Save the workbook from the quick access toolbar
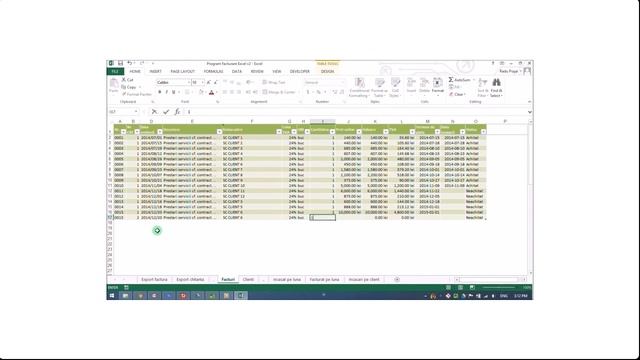640x360 pixels. pos(120,63)
